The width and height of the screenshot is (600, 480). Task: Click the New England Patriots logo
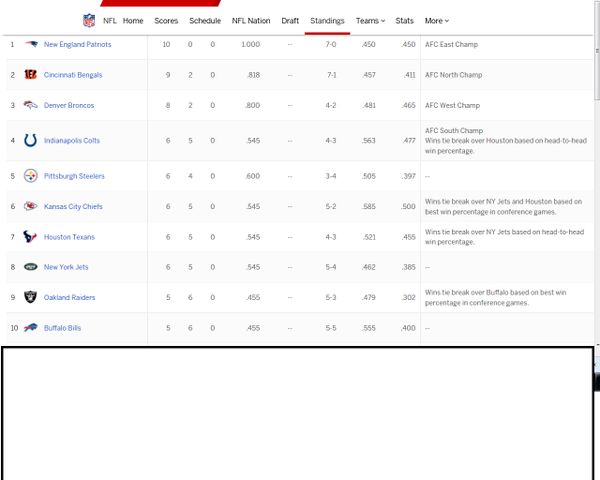tap(31, 44)
